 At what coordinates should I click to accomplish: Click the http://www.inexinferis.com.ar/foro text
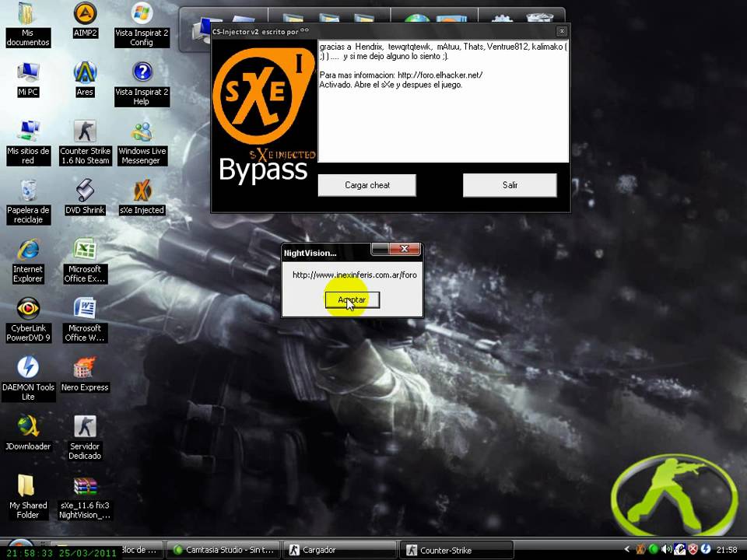click(355, 275)
